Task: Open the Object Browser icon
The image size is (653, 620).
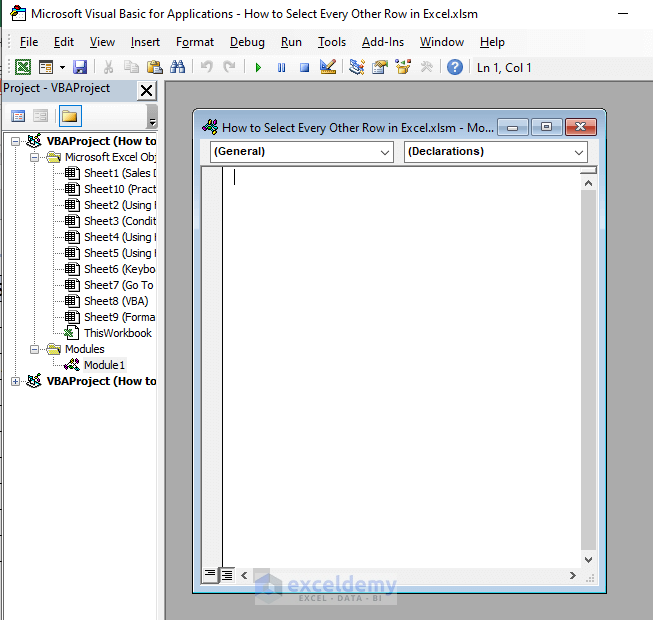Action: pos(403,67)
